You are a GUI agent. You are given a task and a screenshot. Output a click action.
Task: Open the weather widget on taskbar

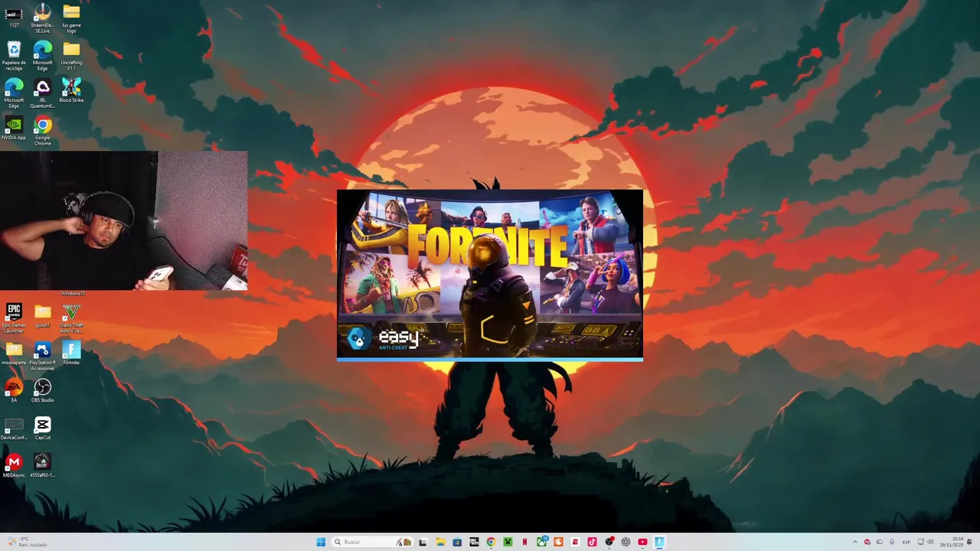pos(28,542)
